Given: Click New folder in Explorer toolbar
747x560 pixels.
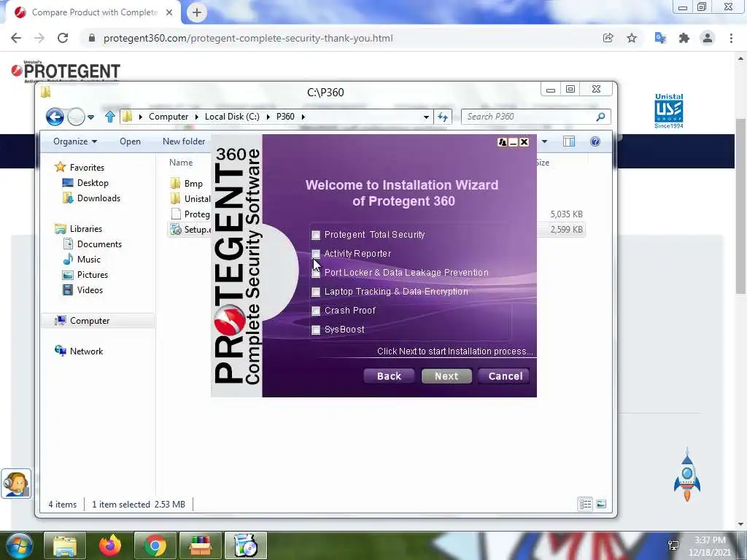Looking at the screenshot, I should 184,141.
